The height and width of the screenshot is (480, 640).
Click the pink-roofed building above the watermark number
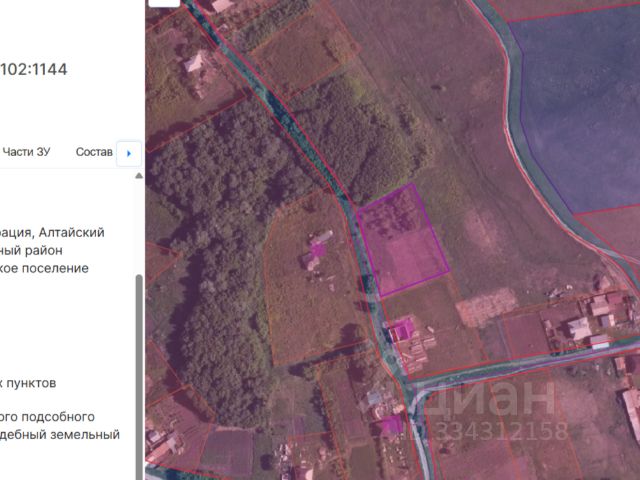point(391,425)
